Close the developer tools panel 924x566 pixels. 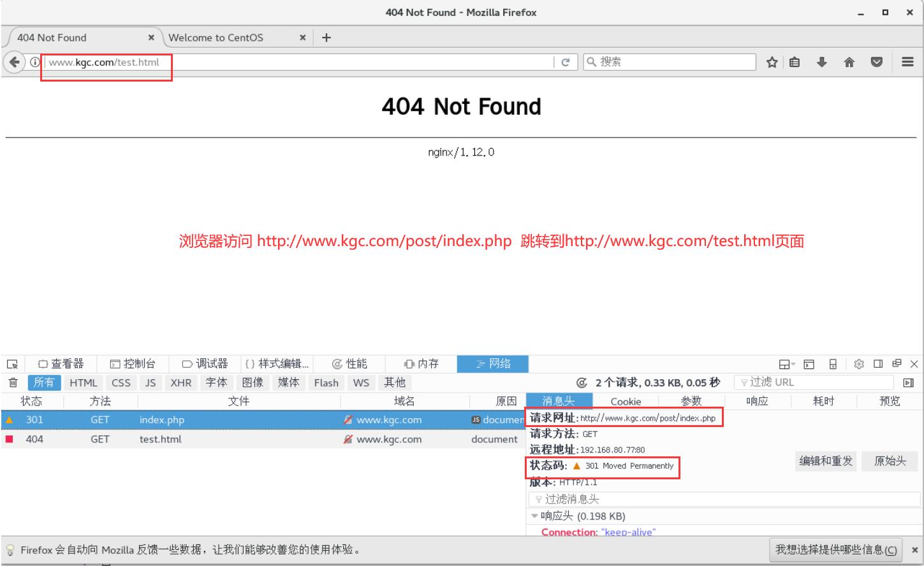tap(914, 364)
